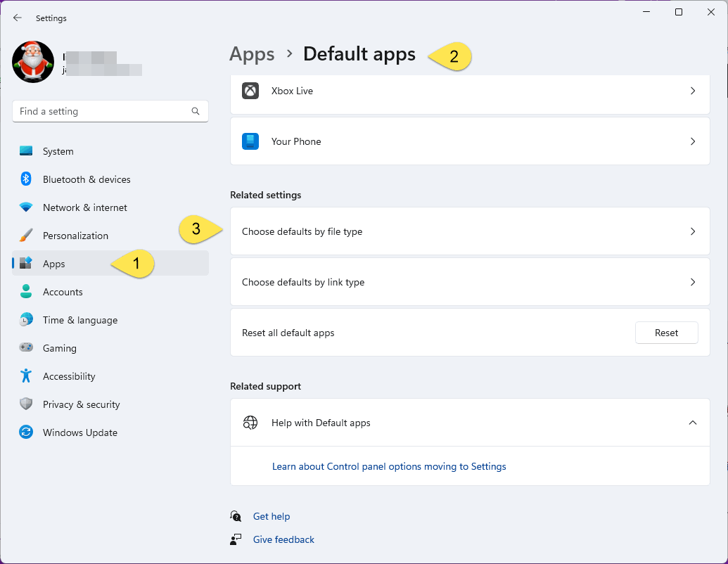
Task: Click the Privacy & security shield icon
Action: (26, 404)
